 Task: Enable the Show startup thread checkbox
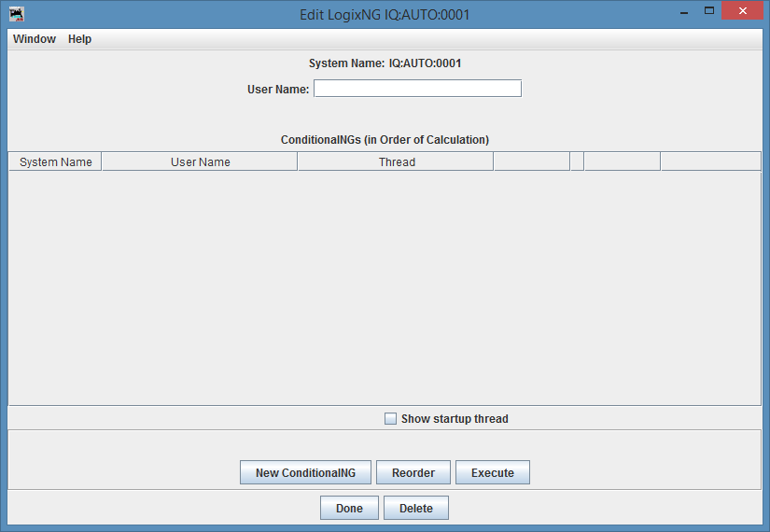[390, 418]
